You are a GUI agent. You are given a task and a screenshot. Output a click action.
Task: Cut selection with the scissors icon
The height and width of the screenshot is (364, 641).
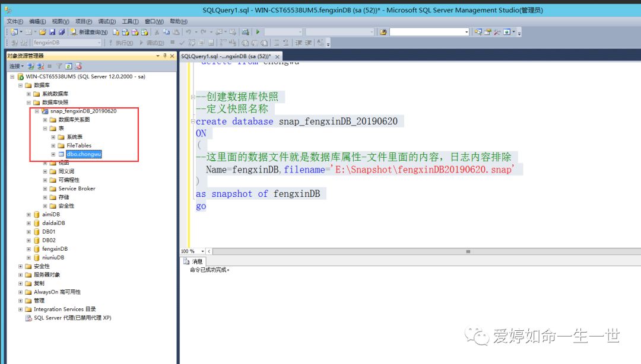[157, 32]
